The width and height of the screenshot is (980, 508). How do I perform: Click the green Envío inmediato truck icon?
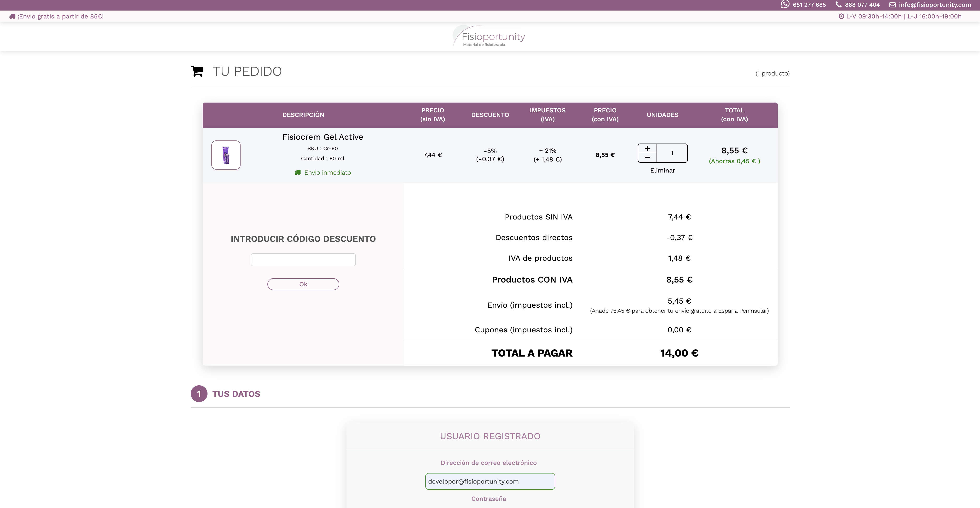tap(298, 173)
